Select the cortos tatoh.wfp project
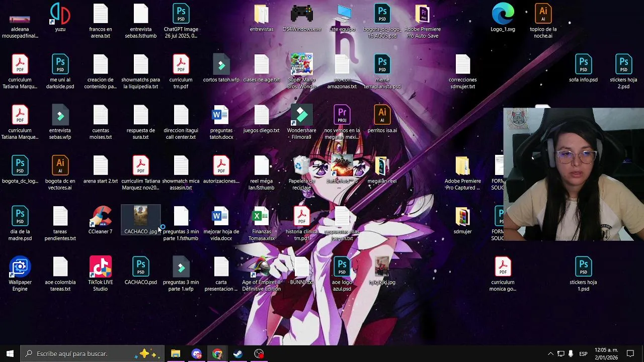The height and width of the screenshot is (362, 644). pos(221,68)
